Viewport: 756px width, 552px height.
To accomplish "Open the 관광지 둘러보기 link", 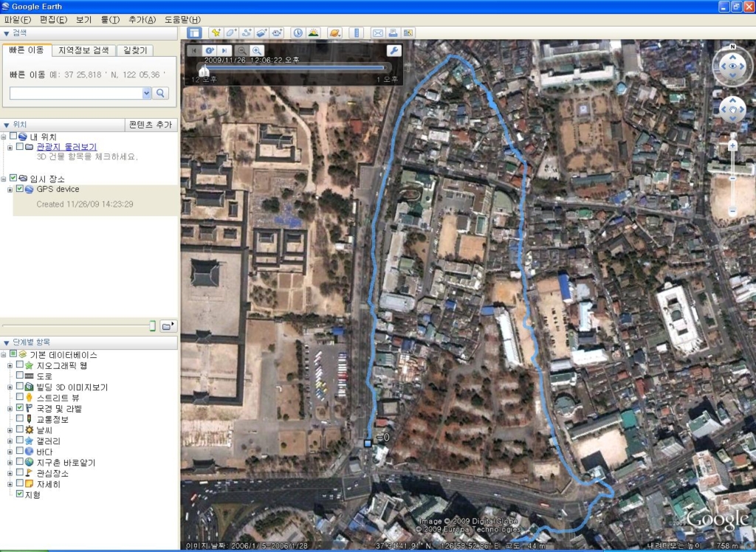I will coord(66,147).
